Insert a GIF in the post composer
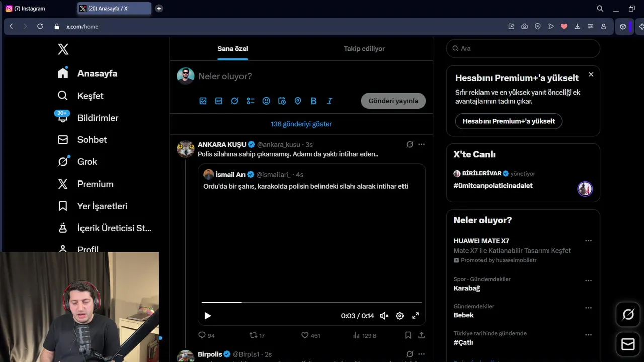This screenshot has width=644, height=362. click(219, 101)
